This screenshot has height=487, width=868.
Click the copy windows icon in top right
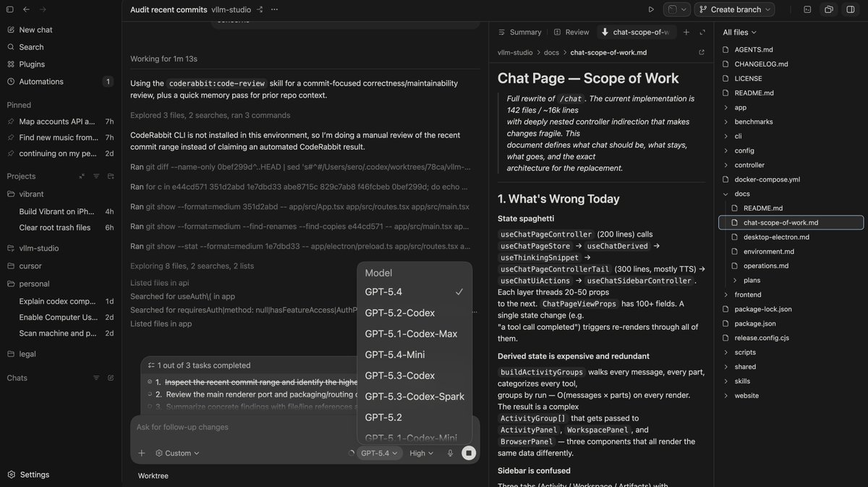[x=829, y=9]
